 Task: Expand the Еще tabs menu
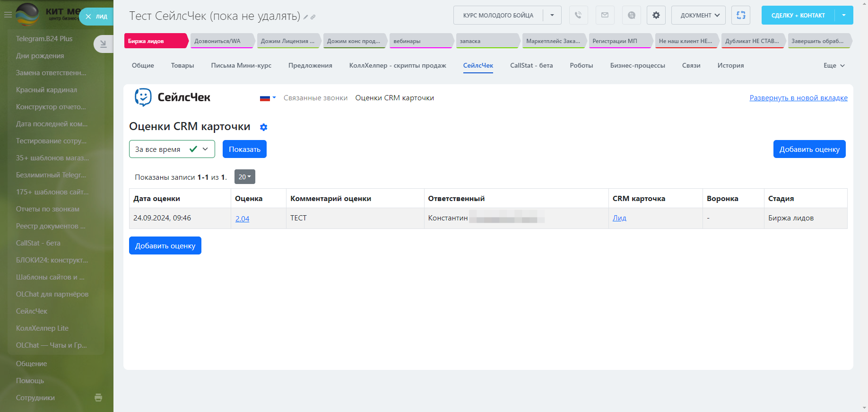pos(834,65)
